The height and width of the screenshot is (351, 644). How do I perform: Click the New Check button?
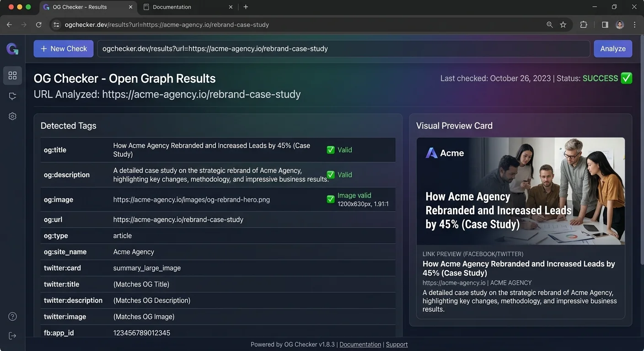(x=64, y=48)
